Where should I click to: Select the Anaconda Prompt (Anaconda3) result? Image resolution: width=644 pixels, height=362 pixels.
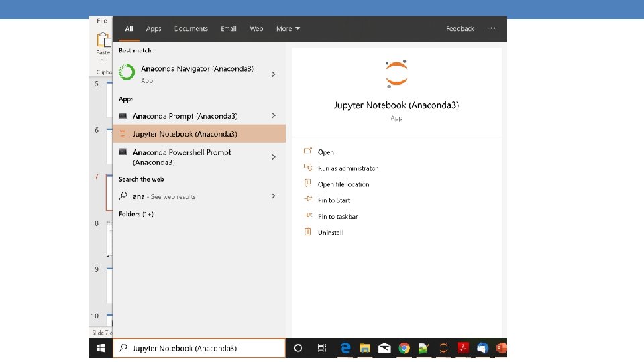199,116
